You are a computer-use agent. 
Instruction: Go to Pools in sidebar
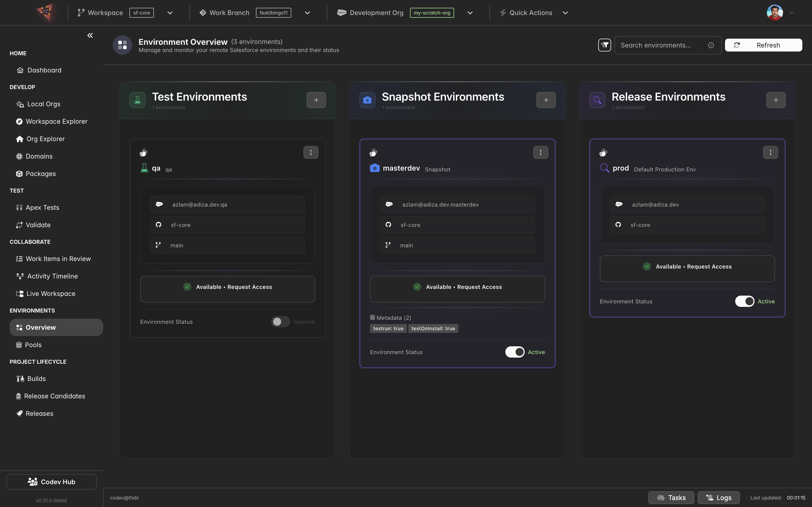click(33, 345)
